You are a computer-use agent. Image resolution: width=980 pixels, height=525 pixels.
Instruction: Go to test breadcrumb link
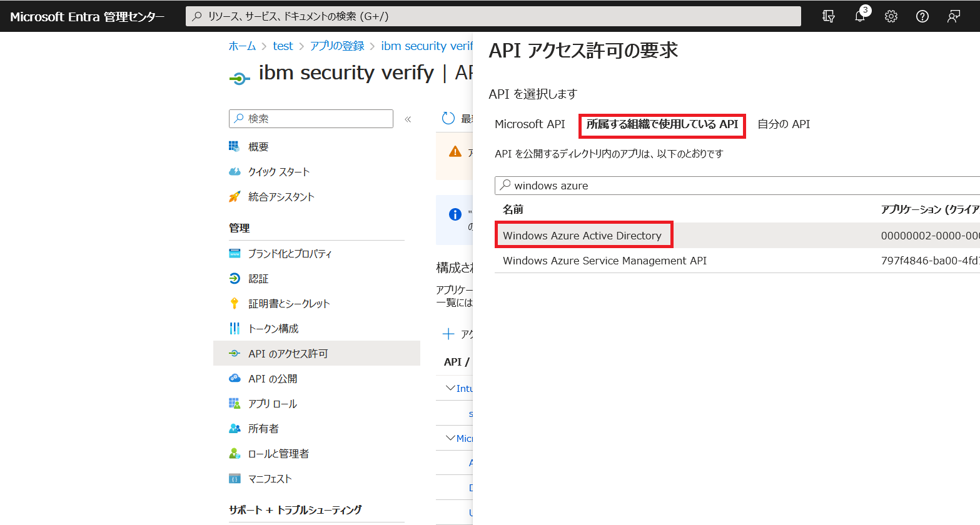283,46
